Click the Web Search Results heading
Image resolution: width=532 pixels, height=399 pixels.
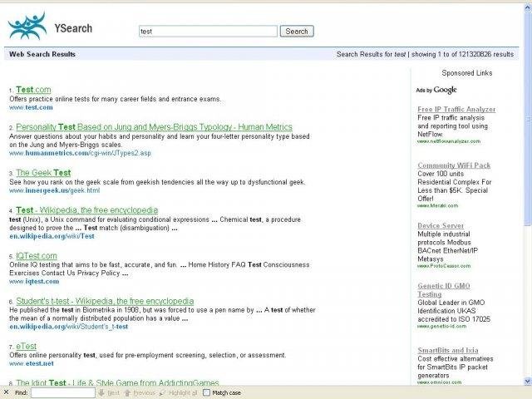pyautogui.click(x=42, y=54)
